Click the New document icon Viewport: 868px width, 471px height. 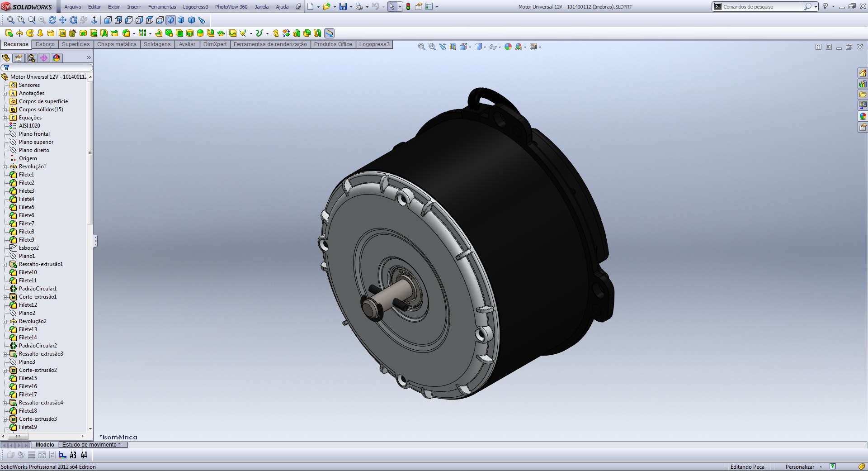point(311,7)
